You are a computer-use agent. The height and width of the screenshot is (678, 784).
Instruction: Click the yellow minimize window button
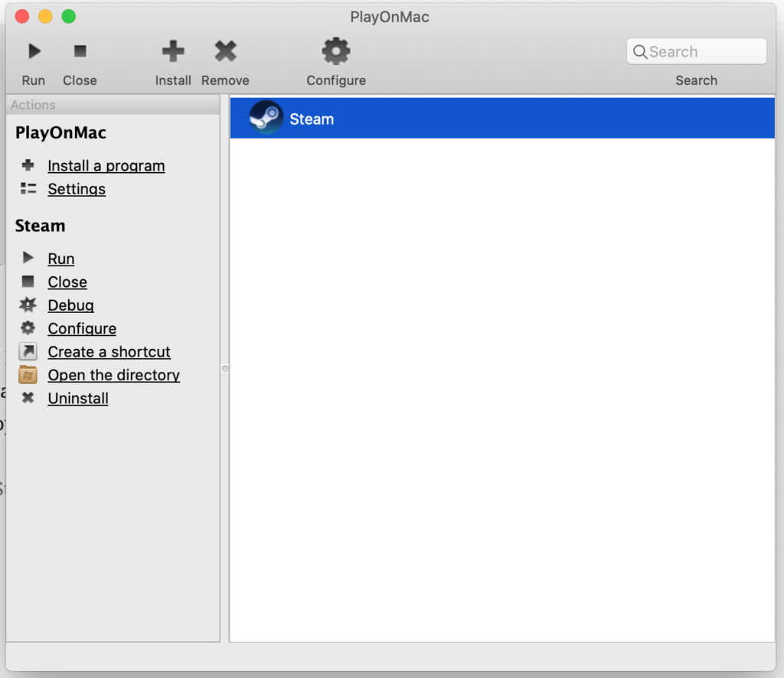coord(45,17)
